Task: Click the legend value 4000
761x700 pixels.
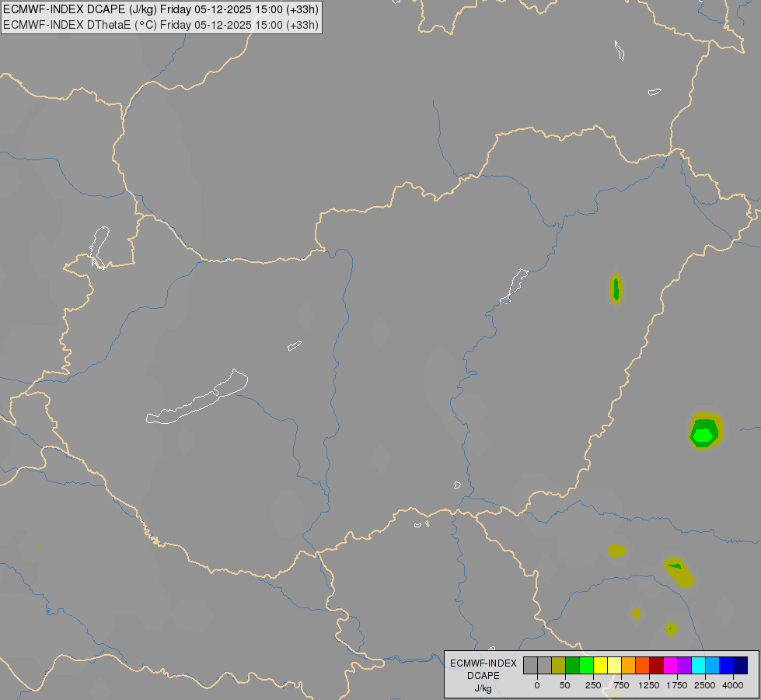Action: (733, 685)
